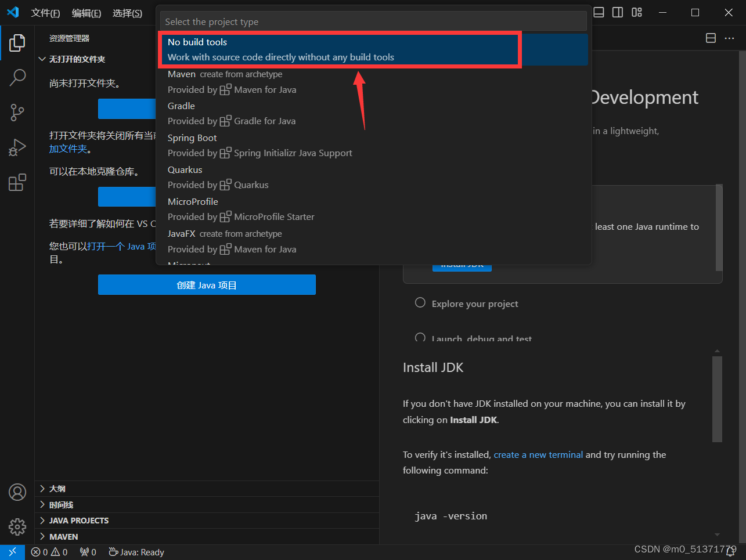This screenshot has width=746, height=560.
Task: Choose the Gradle project type
Action: (x=374, y=114)
